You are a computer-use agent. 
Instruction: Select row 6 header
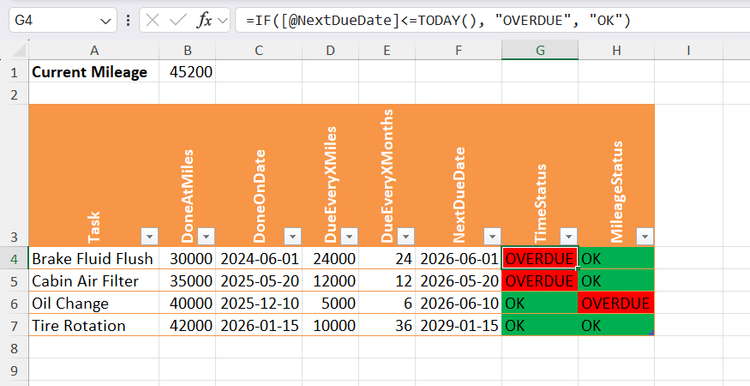[14, 303]
